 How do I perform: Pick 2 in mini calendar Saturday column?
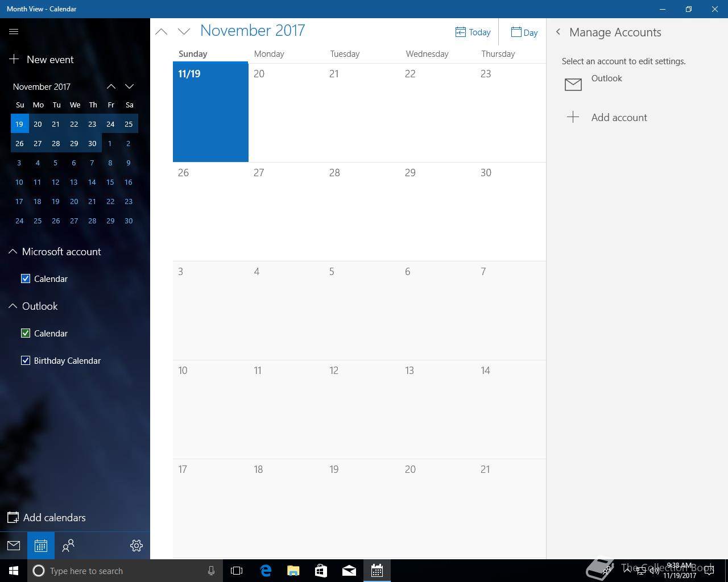(x=129, y=143)
